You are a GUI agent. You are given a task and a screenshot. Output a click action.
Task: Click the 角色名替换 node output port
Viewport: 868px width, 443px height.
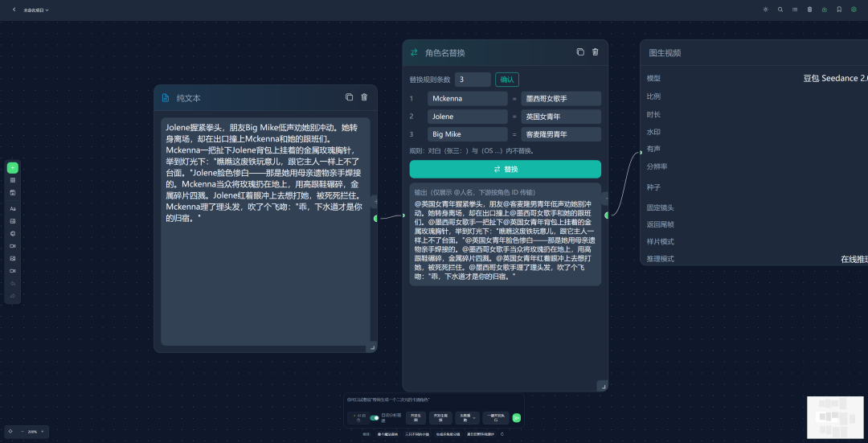[608, 215]
